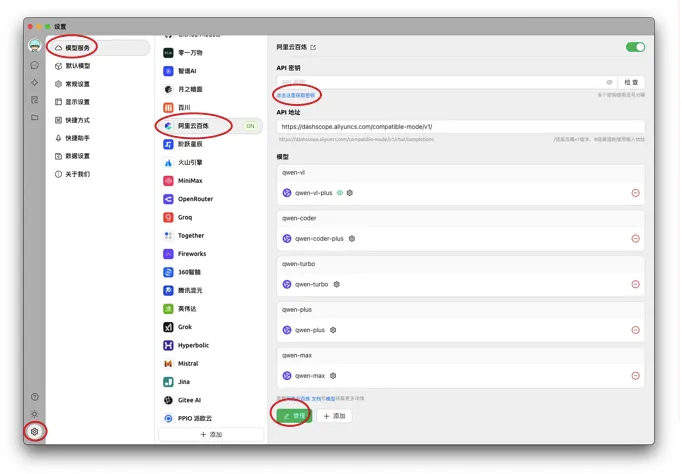Open 显示设置 settings section

pos(99,102)
